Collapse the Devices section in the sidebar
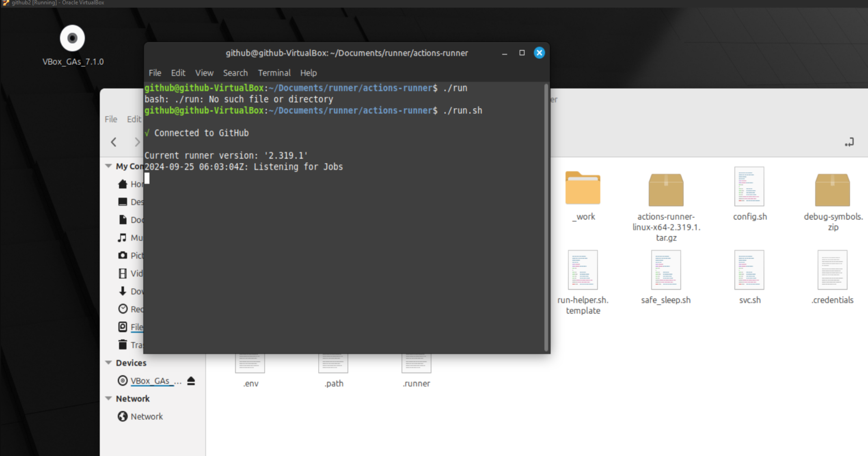 (108, 362)
